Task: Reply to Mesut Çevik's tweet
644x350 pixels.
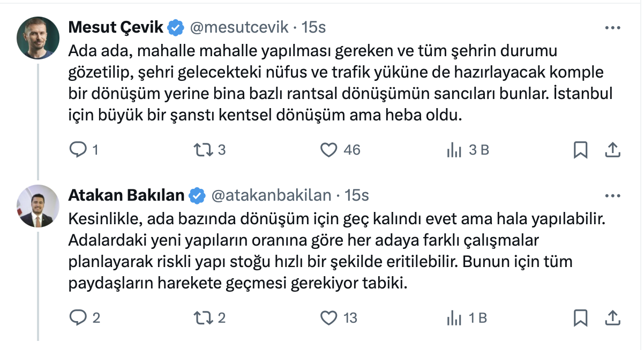Action: click(78, 150)
